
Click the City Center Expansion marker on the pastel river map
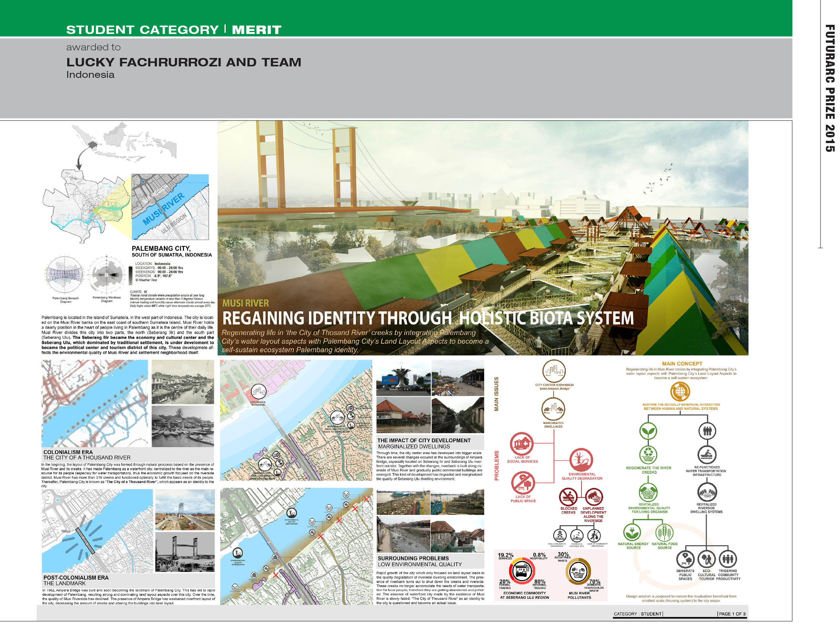[258, 392]
